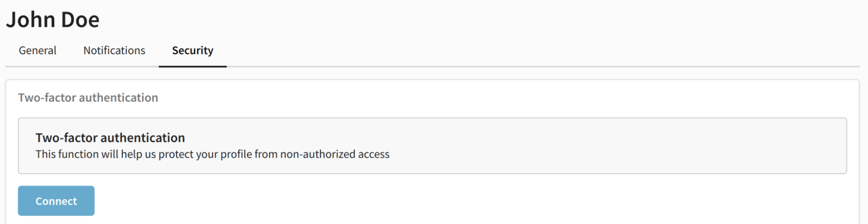The height and width of the screenshot is (224, 868).
Task: Connect two-factor authentication using the blue button
Action: pos(56,201)
